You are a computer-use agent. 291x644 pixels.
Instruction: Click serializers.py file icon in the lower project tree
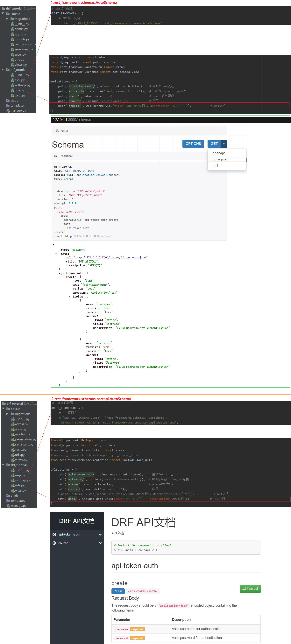click(x=13, y=444)
